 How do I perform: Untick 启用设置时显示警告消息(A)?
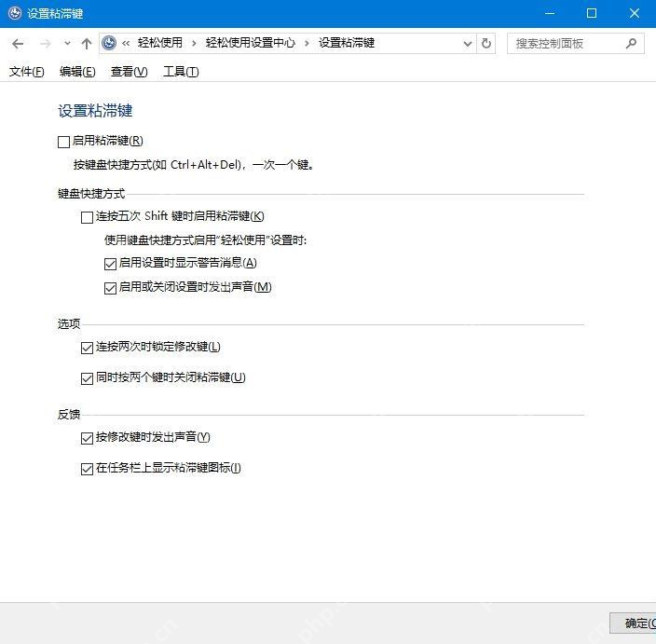click(111, 264)
